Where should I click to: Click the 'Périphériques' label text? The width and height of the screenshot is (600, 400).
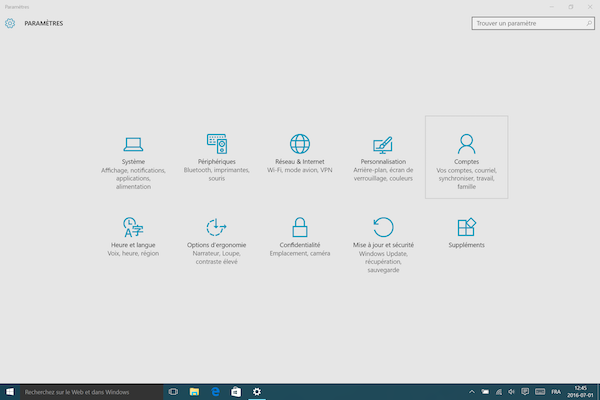click(217, 162)
